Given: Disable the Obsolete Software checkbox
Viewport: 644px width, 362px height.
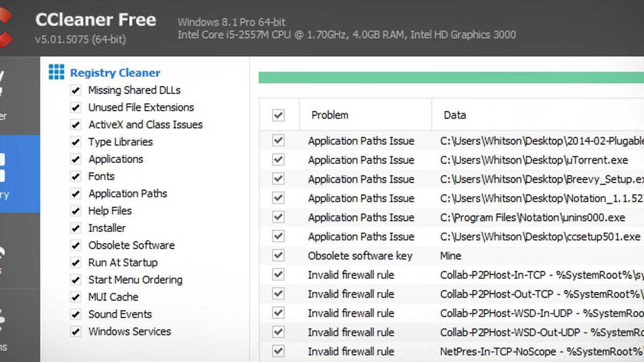Looking at the screenshot, I should click(x=76, y=245).
